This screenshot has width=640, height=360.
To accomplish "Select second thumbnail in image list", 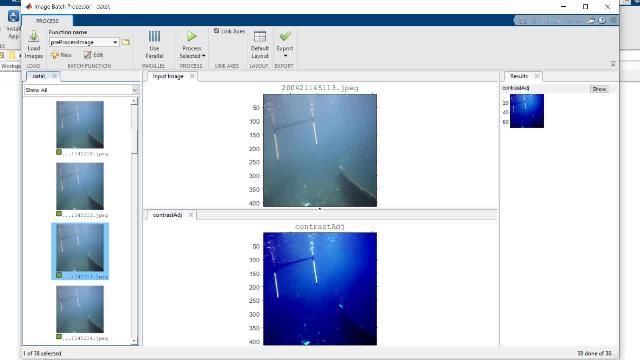I will pyautogui.click(x=80, y=186).
